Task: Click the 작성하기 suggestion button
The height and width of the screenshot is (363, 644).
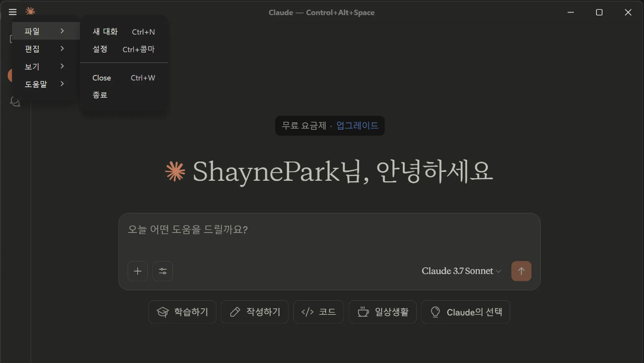Action: pos(254,312)
